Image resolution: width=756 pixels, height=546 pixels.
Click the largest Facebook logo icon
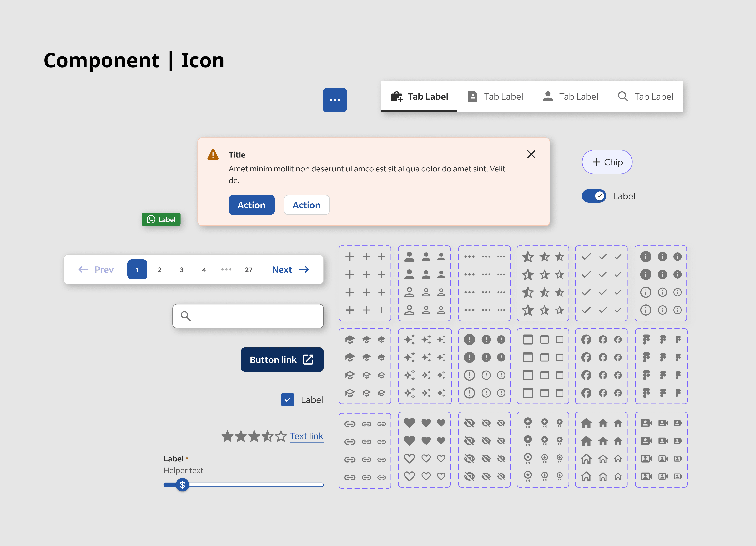[586, 340]
